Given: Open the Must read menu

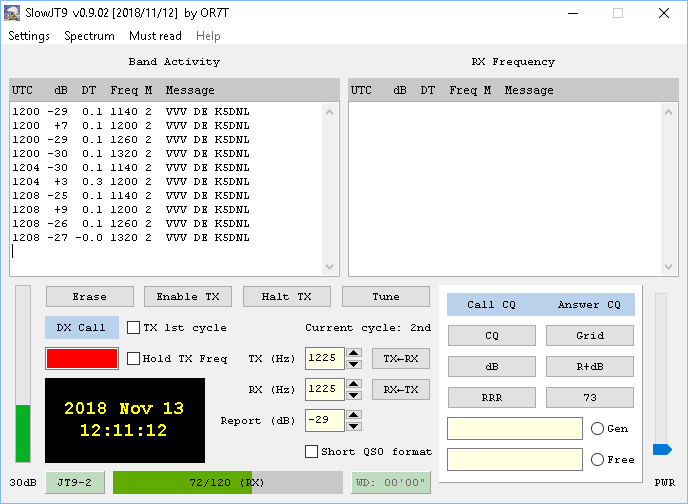Looking at the screenshot, I should [155, 36].
